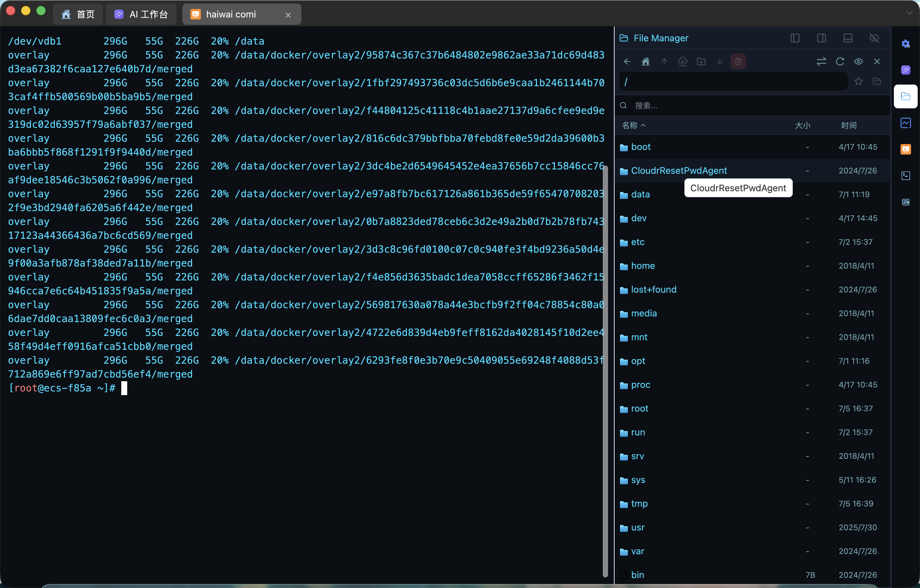
Task: Switch to the 首页 tab
Action: (78, 15)
